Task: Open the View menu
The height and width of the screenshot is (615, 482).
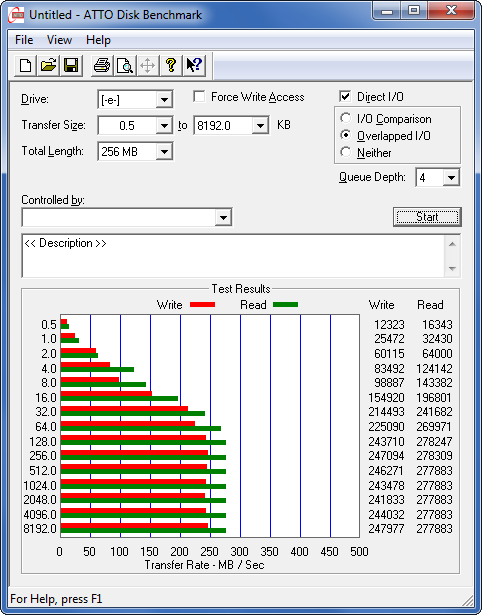Action: click(x=59, y=40)
